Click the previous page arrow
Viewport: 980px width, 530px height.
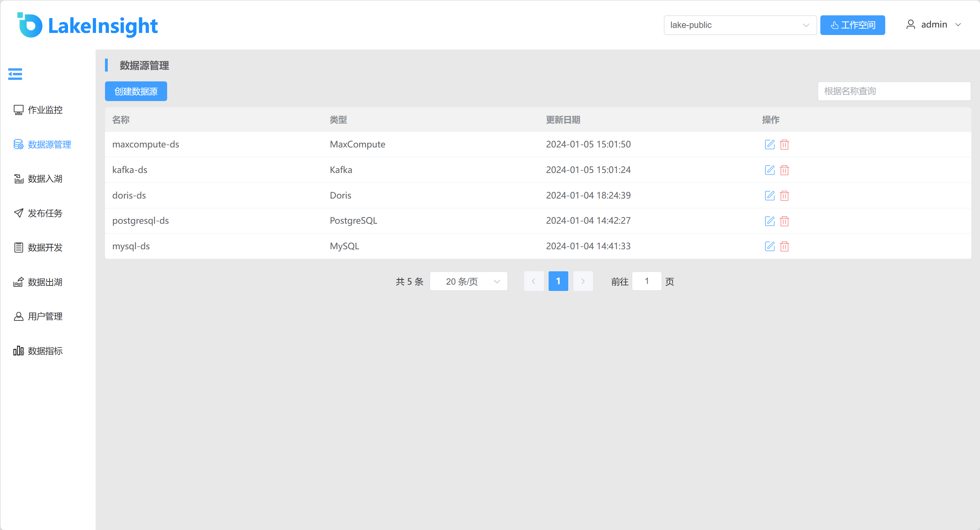click(534, 282)
